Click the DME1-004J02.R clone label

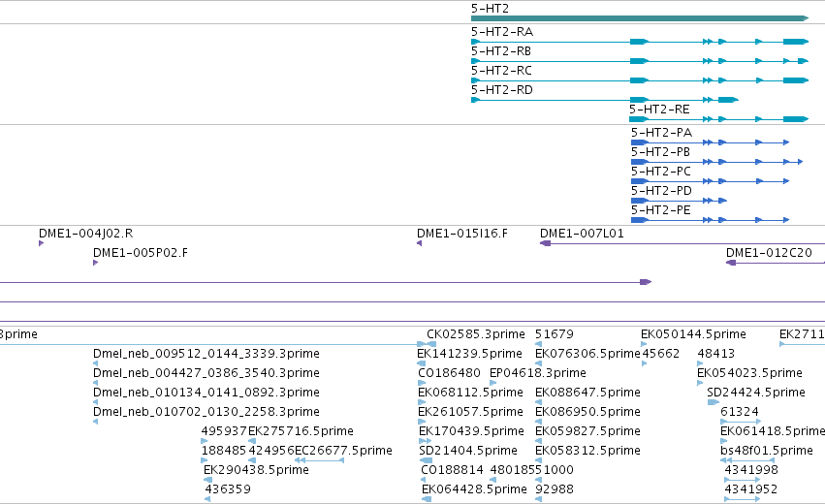click(85, 234)
